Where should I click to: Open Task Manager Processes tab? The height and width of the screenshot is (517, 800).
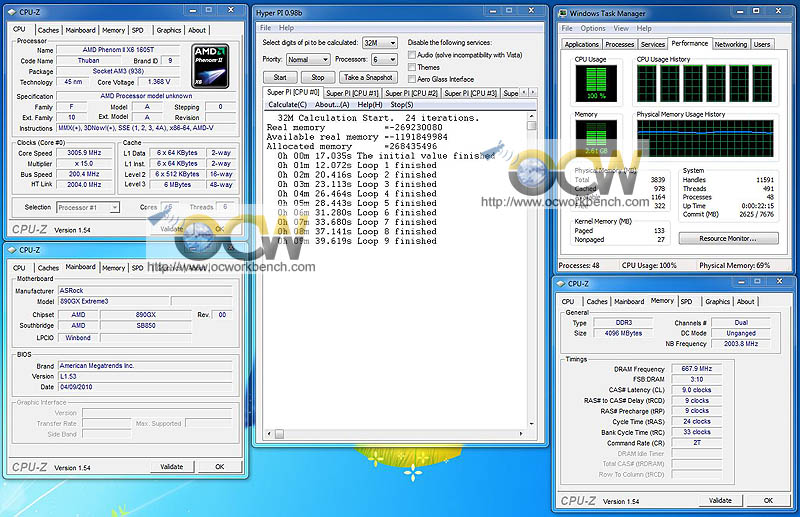click(620, 44)
